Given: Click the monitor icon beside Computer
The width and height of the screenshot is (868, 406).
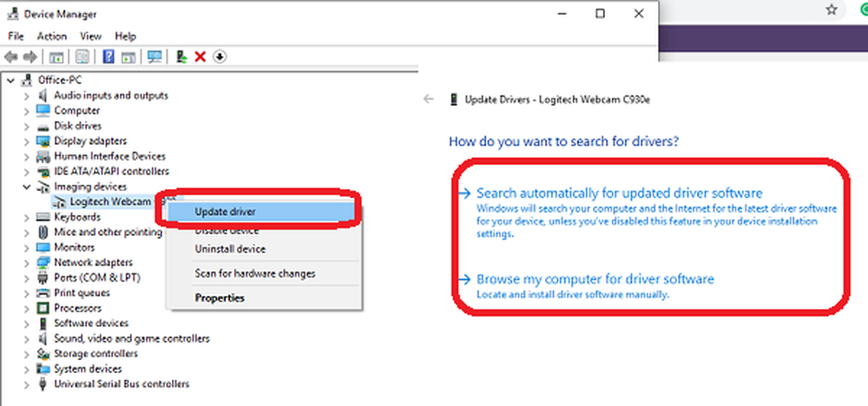Looking at the screenshot, I should (43, 111).
